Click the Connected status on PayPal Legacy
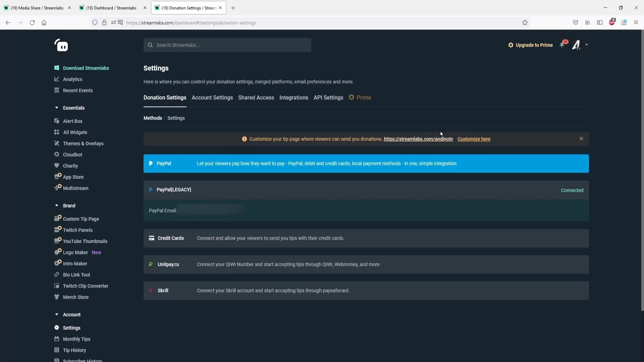 pos(572,190)
